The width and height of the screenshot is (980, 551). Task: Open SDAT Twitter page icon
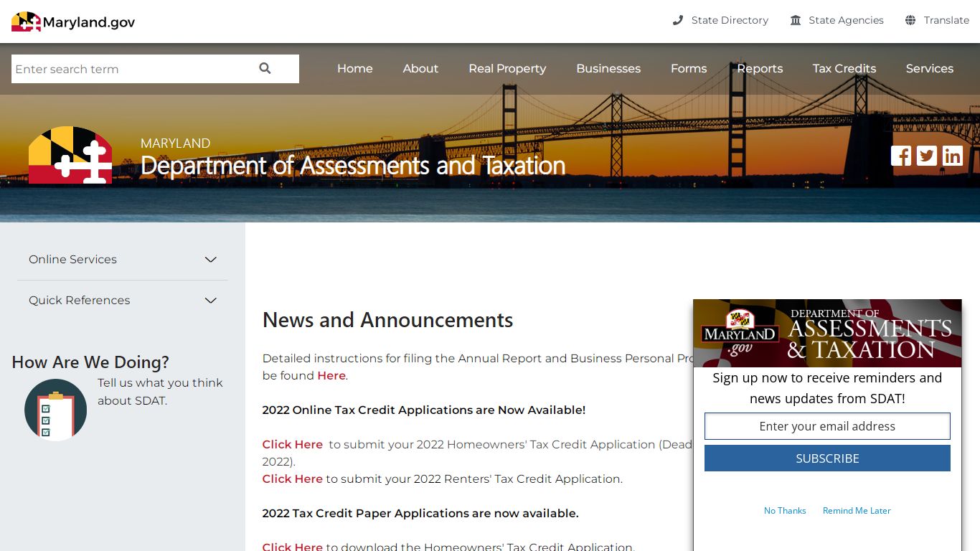click(x=927, y=156)
